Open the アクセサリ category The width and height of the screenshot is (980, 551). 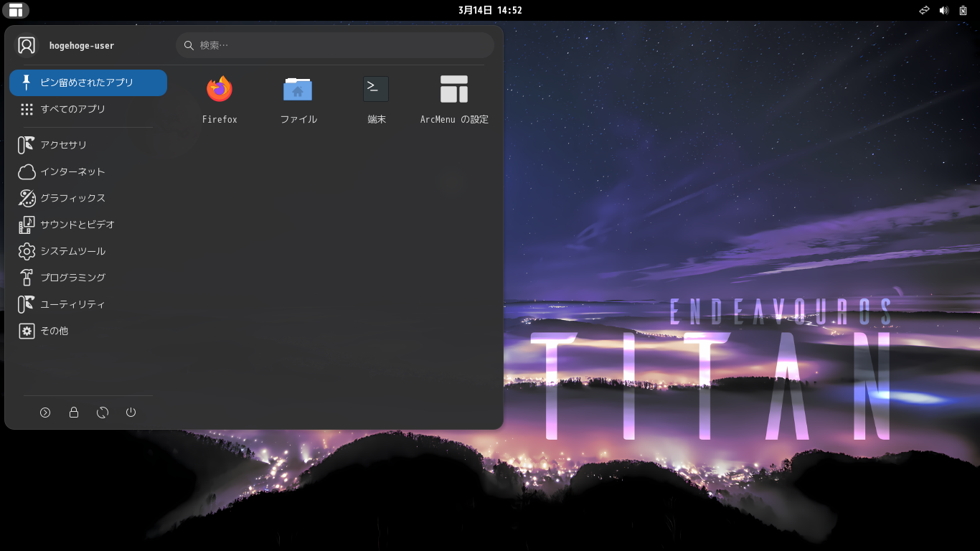pos(88,145)
